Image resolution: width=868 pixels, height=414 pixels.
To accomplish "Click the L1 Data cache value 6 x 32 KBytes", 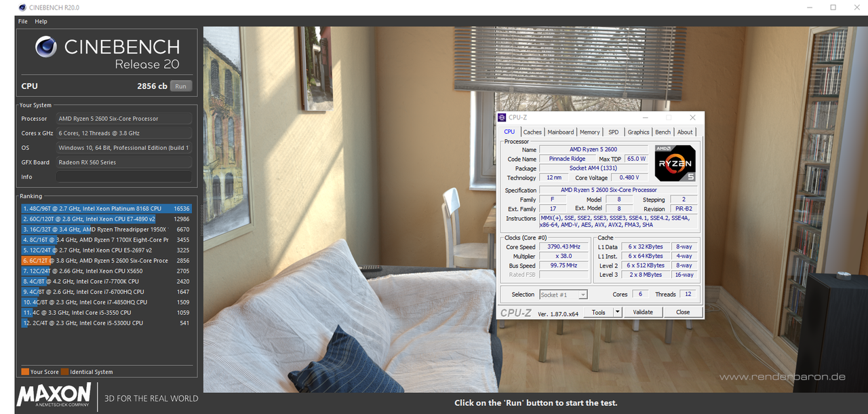I will (646, 247).
